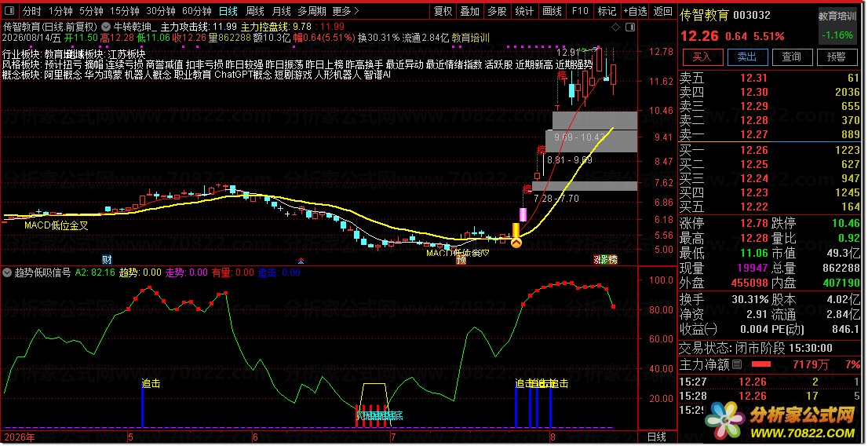Click the top 榜 marker near 12.91
Screen dimensions: 868x446
pos(562,76)
